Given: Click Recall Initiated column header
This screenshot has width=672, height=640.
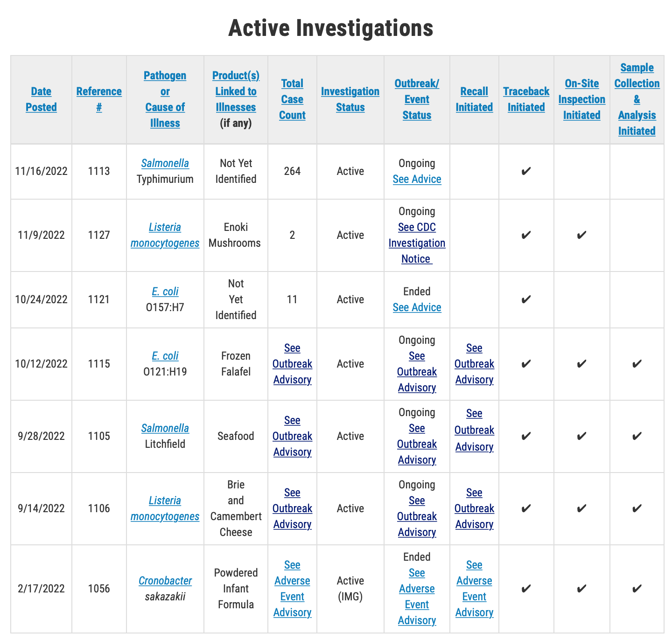Looking at the screenshot, I should click(x=474, y=99).
